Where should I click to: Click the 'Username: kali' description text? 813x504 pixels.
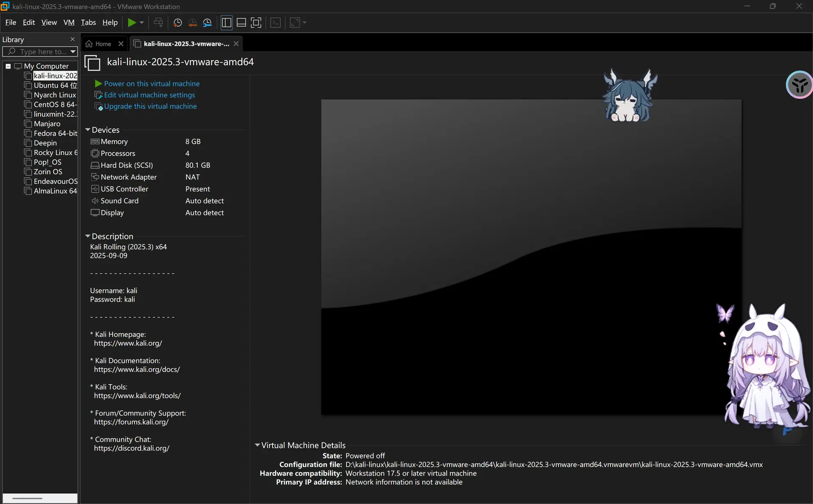pyautogui.click(x=113, y=291)
